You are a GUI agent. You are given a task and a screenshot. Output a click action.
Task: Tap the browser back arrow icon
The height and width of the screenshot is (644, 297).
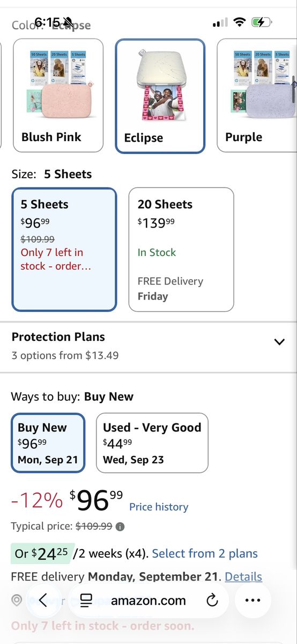click(x=43, y=601)
